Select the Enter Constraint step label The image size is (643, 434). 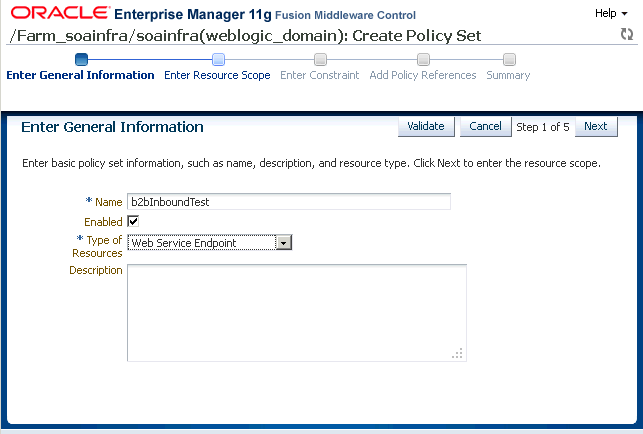tap(319, 75)
